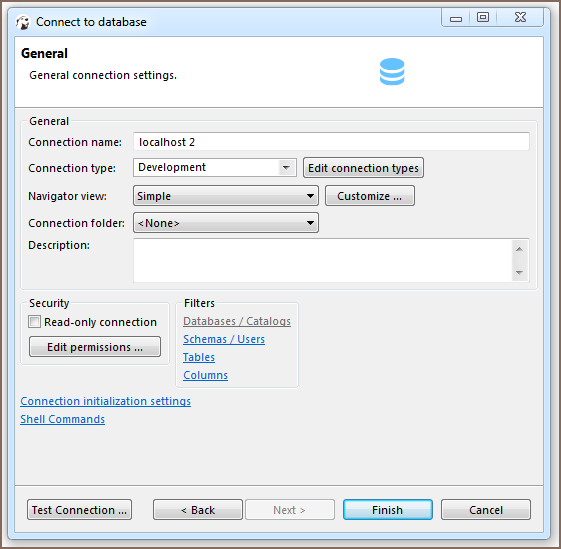Open the Schemas / Users filter link
The width and height of the screenshot is (561, 549).
224,339
